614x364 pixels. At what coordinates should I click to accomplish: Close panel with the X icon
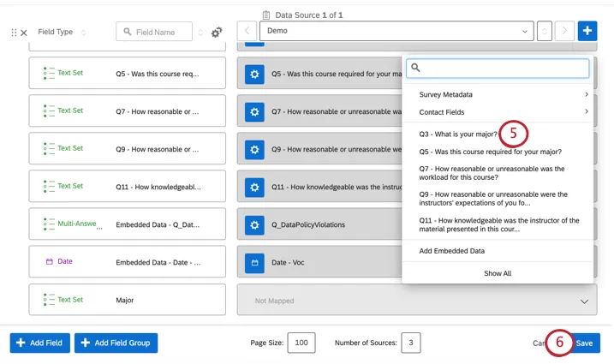pyautogui.click(x=24, y=33)
